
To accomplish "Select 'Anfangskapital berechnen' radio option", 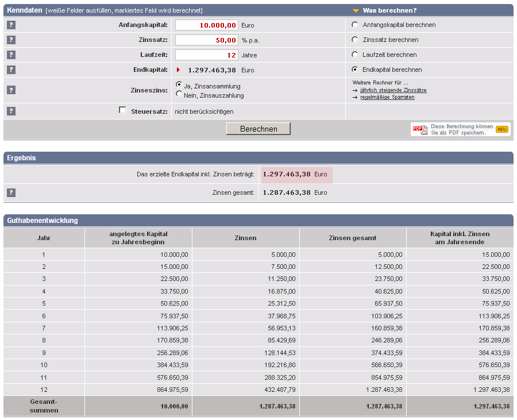I will point(354,25).
